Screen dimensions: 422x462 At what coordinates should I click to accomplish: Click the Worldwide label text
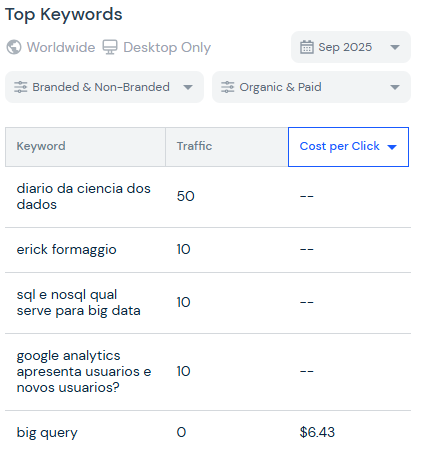[61, 47]
